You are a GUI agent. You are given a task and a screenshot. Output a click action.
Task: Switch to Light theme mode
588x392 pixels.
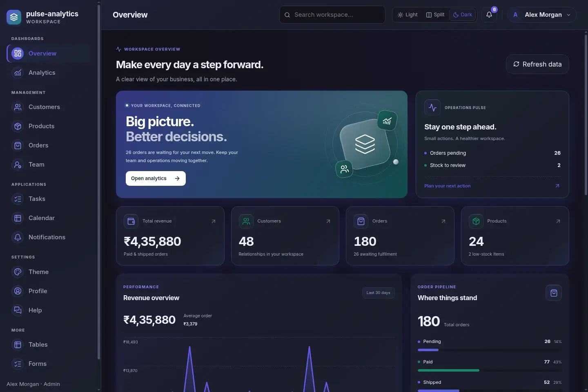coord(408,15)
